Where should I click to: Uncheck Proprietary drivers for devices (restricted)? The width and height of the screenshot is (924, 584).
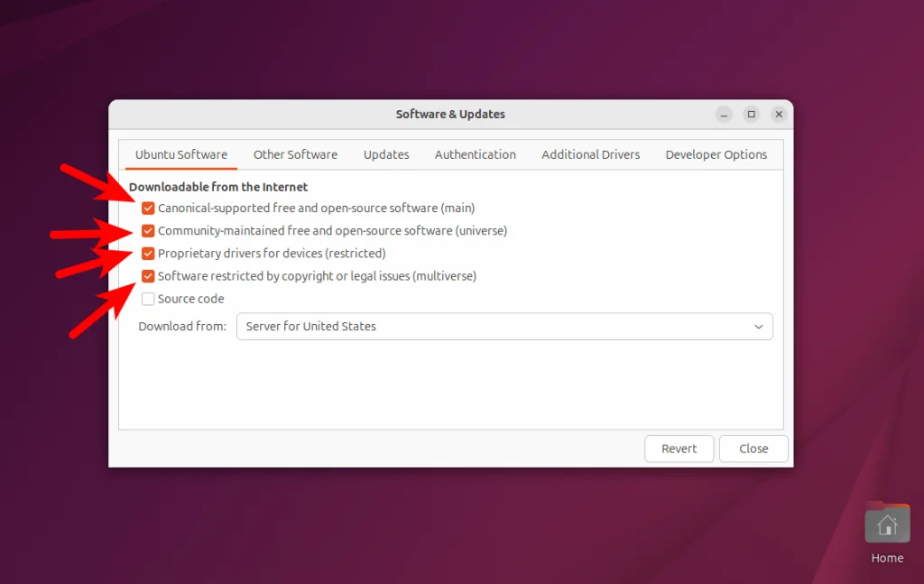(148, 253)
